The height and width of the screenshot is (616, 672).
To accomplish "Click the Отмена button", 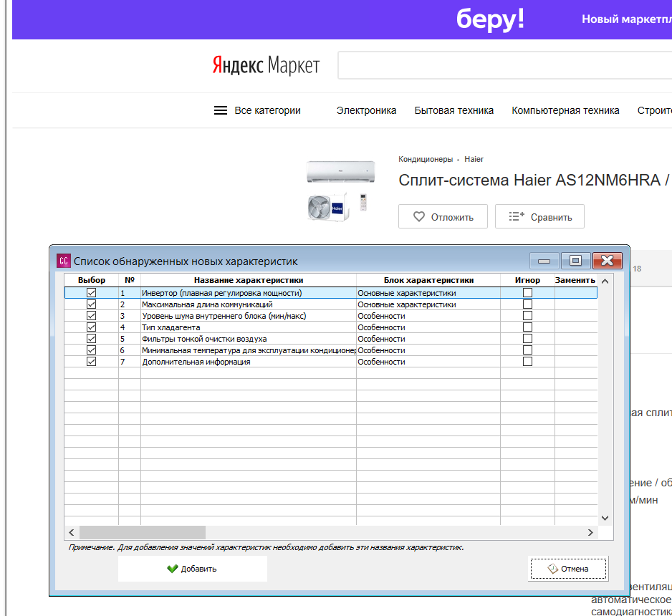I will coord(568,569).
